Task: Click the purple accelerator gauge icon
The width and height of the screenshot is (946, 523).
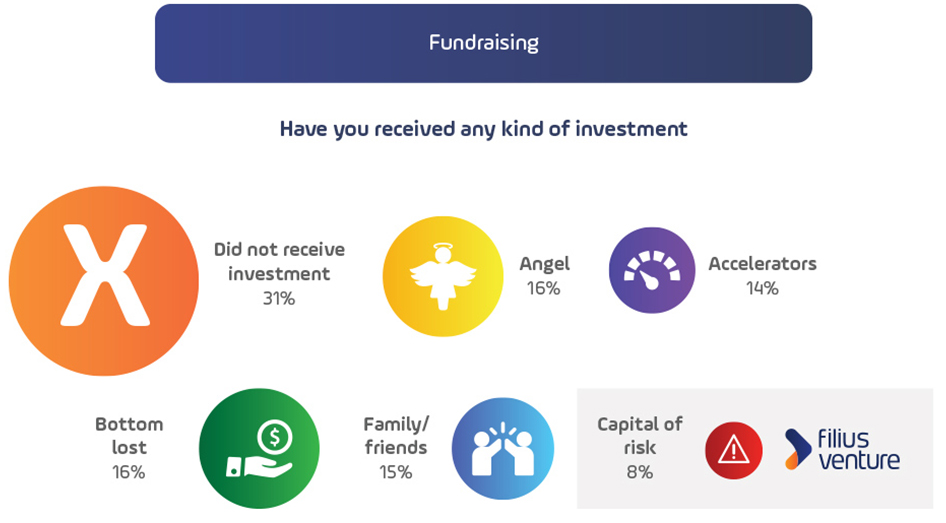Action: pyautogui.click(x=652, y=270)
